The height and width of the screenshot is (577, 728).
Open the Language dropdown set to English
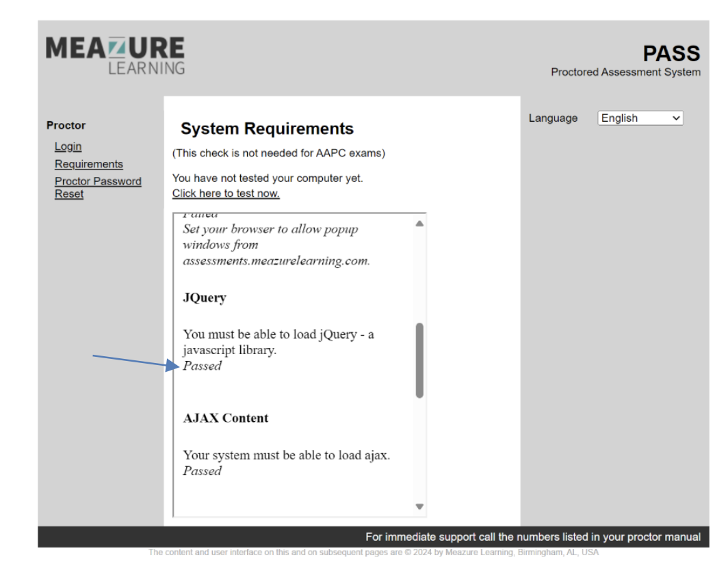[x=640, y=118]
